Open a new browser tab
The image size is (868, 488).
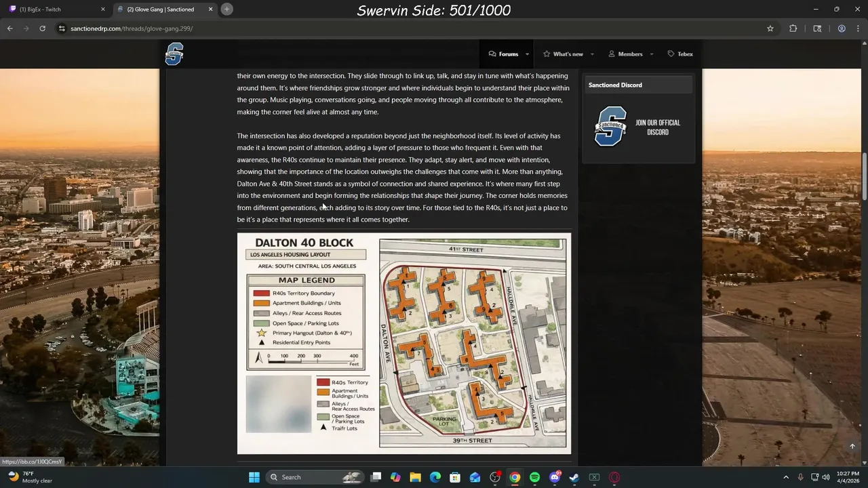(226, 9)
